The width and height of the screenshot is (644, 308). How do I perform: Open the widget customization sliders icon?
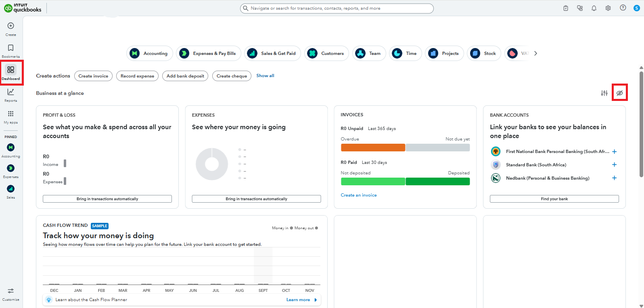coord(604,93)
